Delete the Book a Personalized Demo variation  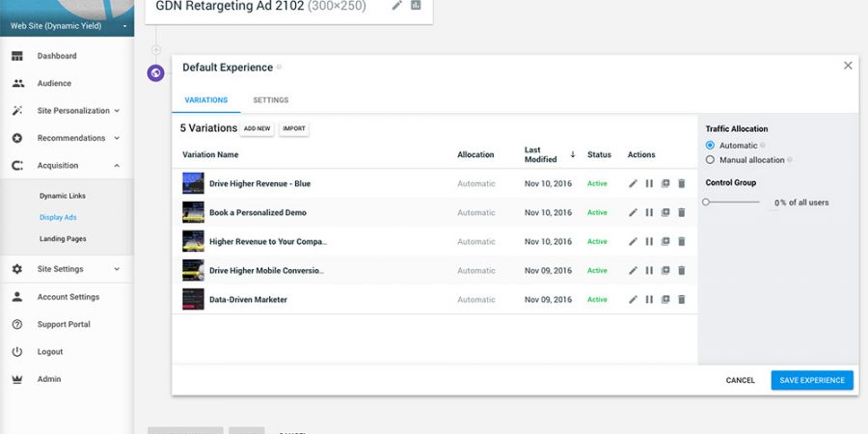(682, 212)
